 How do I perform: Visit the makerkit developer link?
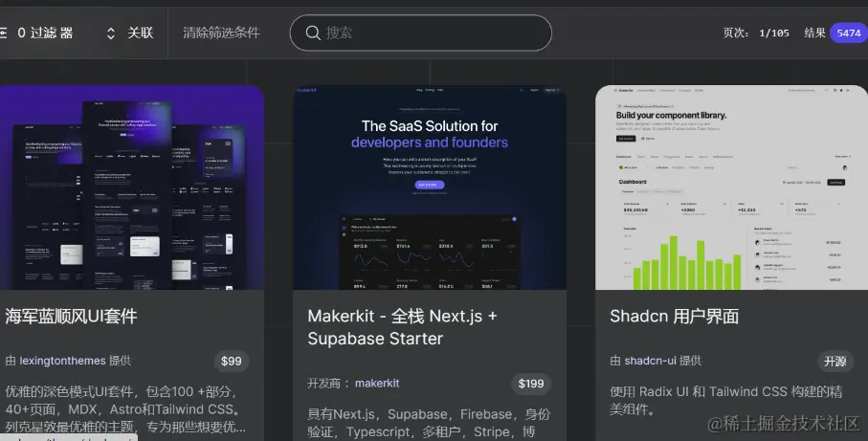point(377,383)
